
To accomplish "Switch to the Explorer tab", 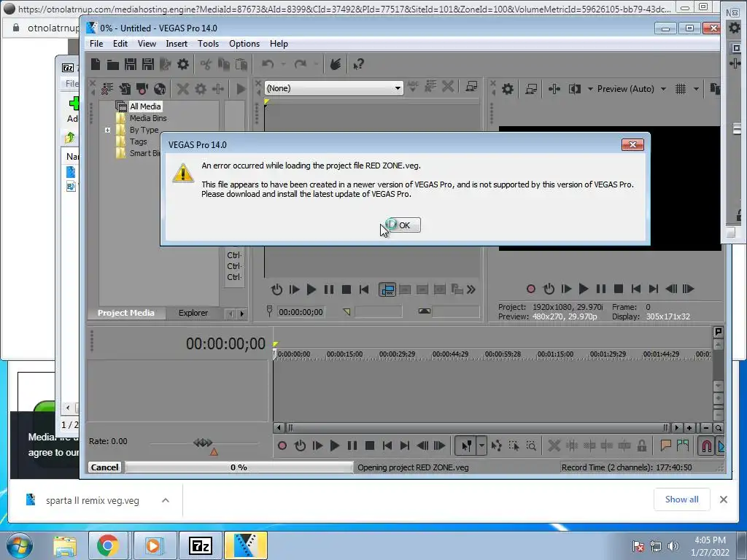I will [x=193, y=313].
